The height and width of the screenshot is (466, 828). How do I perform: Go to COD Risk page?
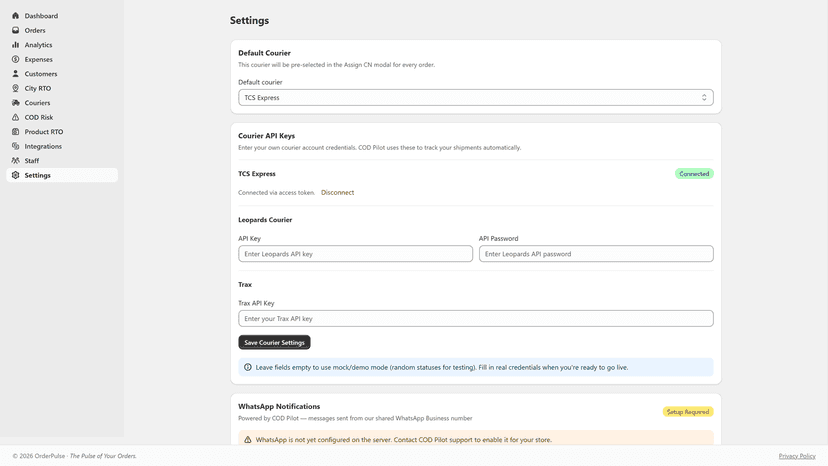click(x=62, y=117)
